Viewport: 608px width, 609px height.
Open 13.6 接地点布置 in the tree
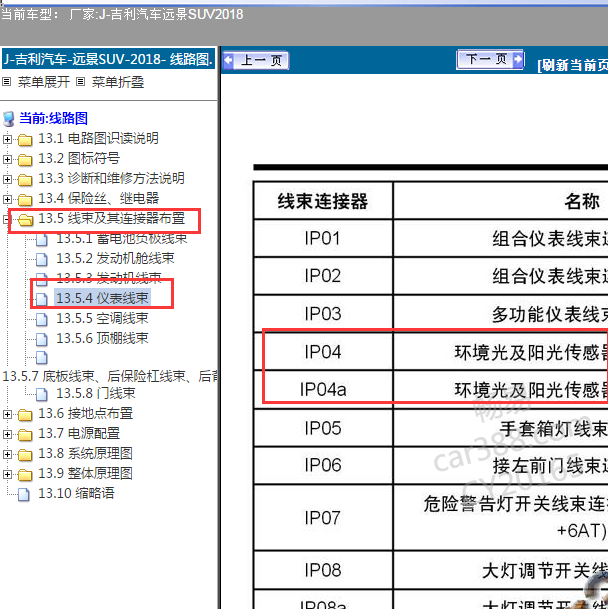coord(85,414)
